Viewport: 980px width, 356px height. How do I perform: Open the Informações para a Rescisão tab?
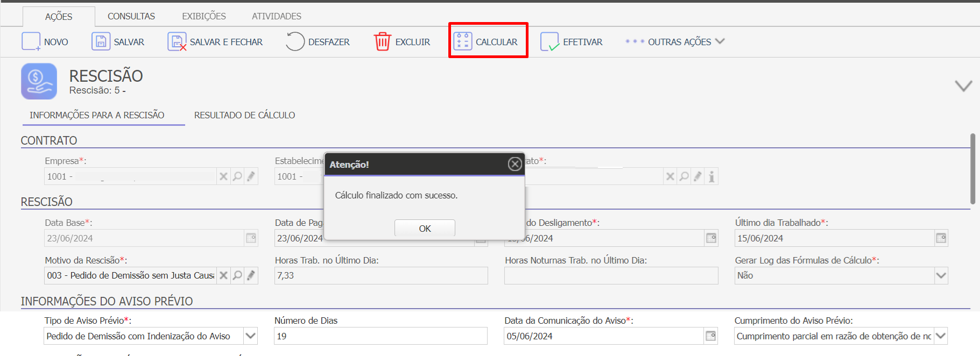pyautogui.click(x=97, y=115)
